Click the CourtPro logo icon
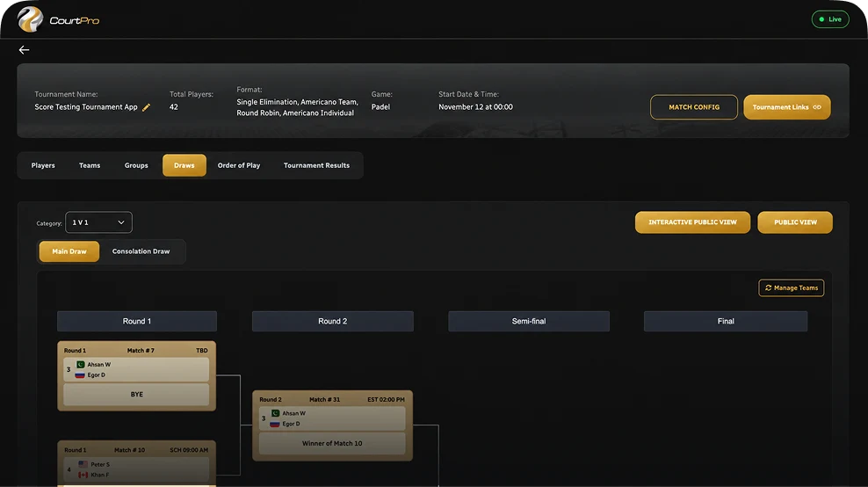 (x=30, y=19)
